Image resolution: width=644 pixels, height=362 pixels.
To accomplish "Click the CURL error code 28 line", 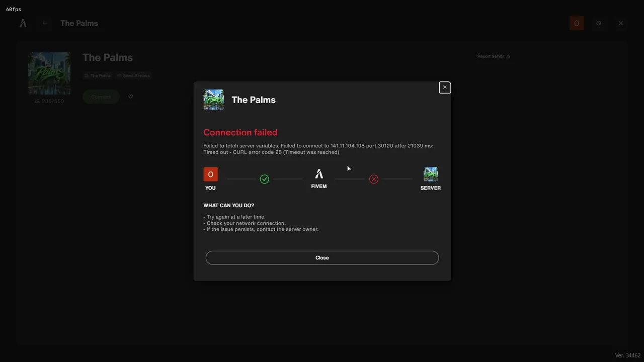I will pyautogui.click(x=271, y=152).
